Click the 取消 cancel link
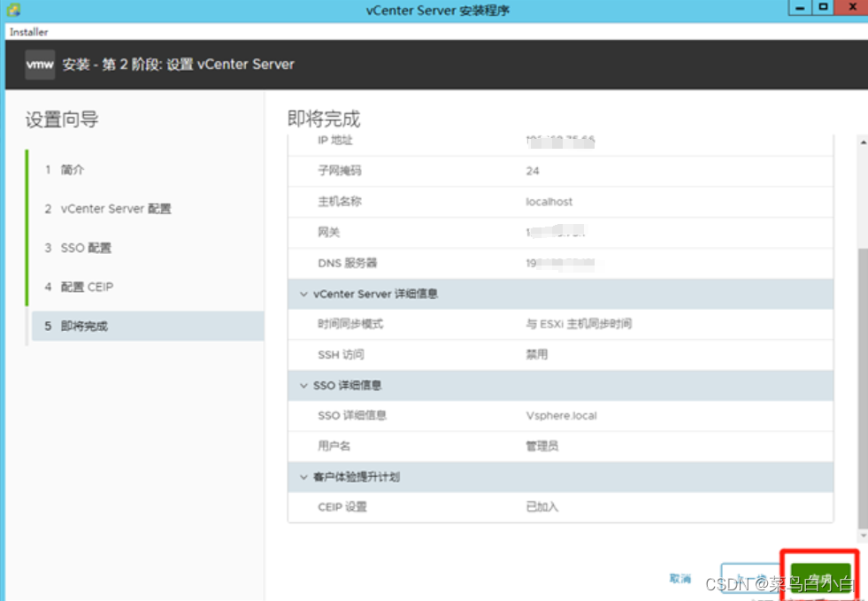The height and width of the screenshot is (601, 868). point(680,579)
